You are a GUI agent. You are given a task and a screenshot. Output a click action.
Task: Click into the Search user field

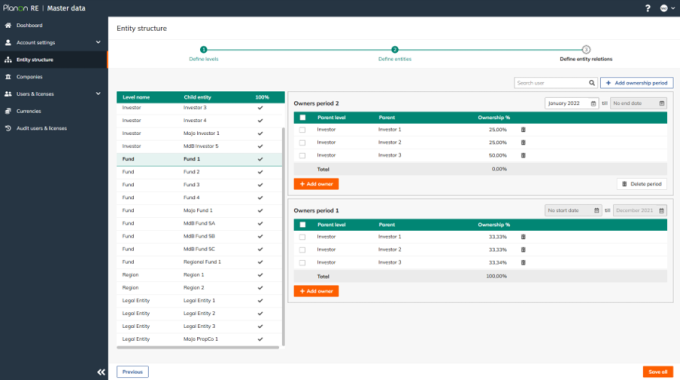click(x=551, y=83)
